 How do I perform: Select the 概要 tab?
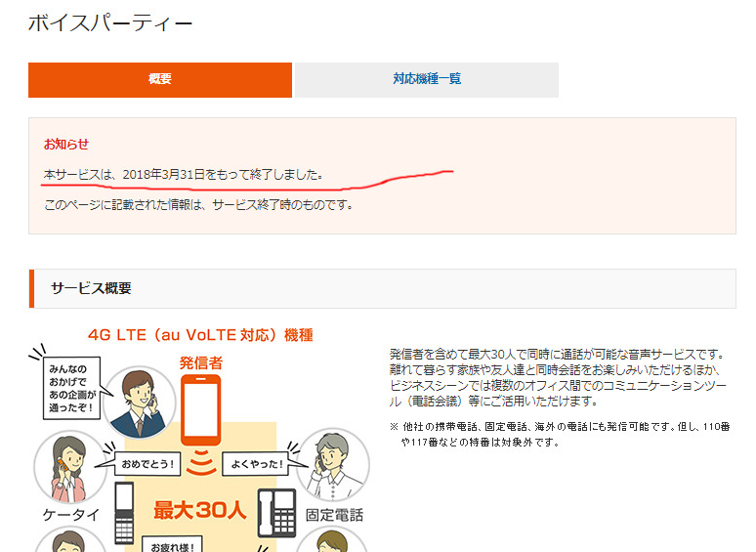pos(160,80)
